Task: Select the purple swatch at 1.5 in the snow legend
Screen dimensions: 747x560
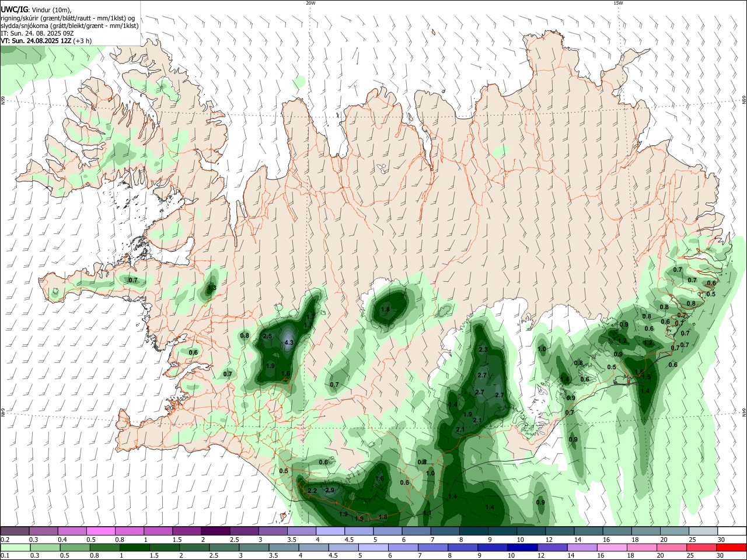Action: [x=186, y=531]
